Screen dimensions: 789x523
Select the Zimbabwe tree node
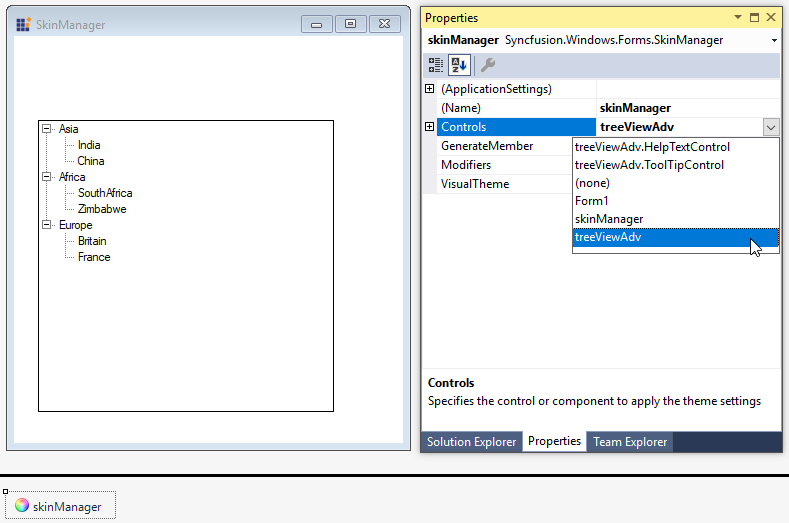pos(102,209)
